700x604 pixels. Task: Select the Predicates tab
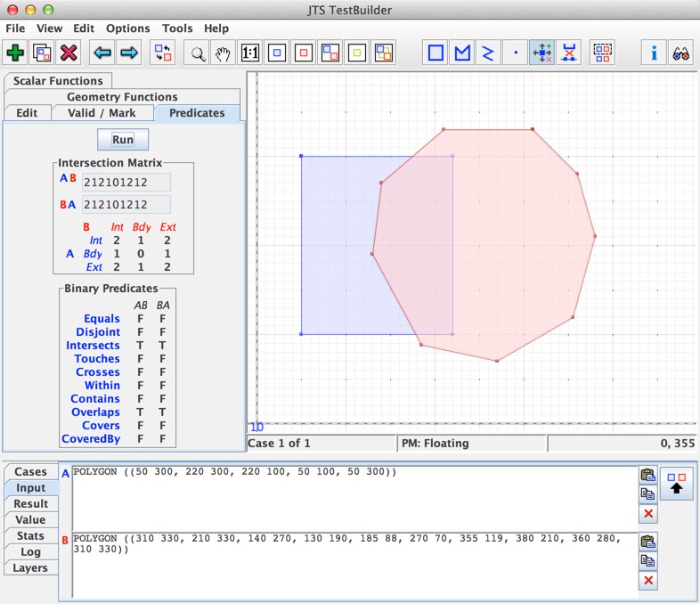[197, 113]
